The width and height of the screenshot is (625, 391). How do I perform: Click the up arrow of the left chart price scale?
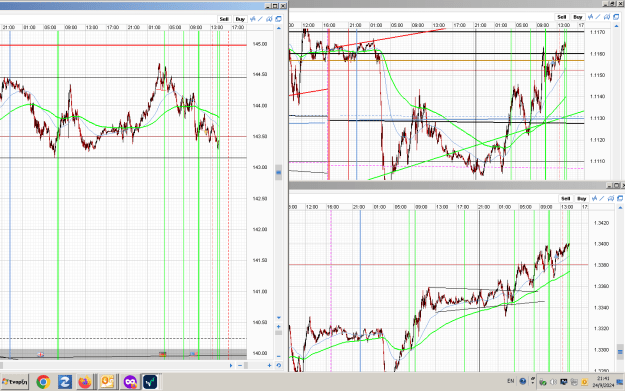point(279,28)
